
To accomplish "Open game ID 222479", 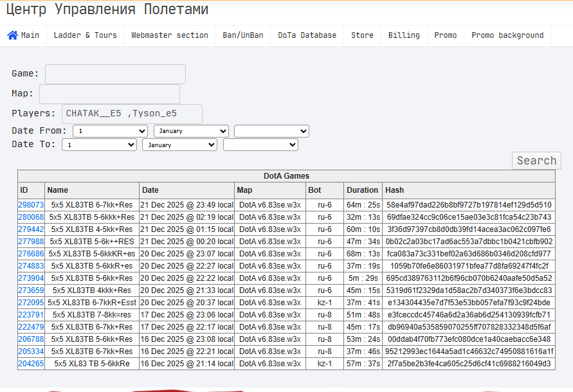I will click(x=31, y=327).
